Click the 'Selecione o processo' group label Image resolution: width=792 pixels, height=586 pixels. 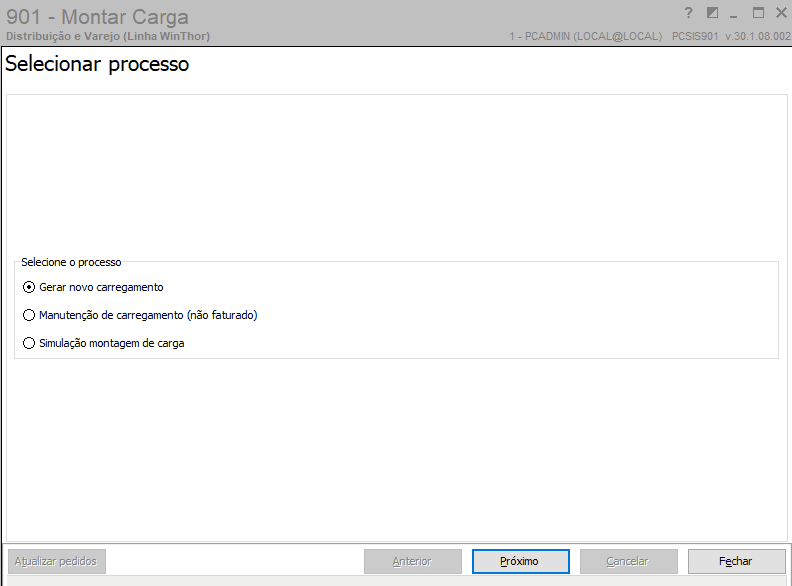pyautogui.click(x=71, y=262)
